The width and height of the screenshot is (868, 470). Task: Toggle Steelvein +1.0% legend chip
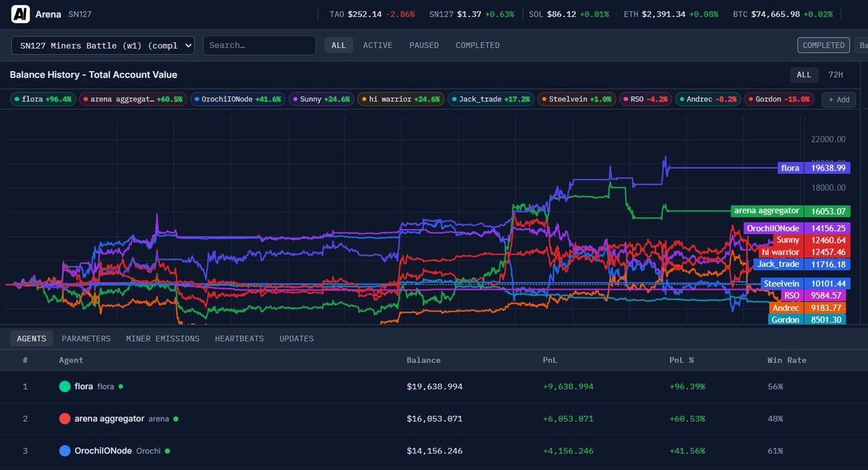point(576,99)
